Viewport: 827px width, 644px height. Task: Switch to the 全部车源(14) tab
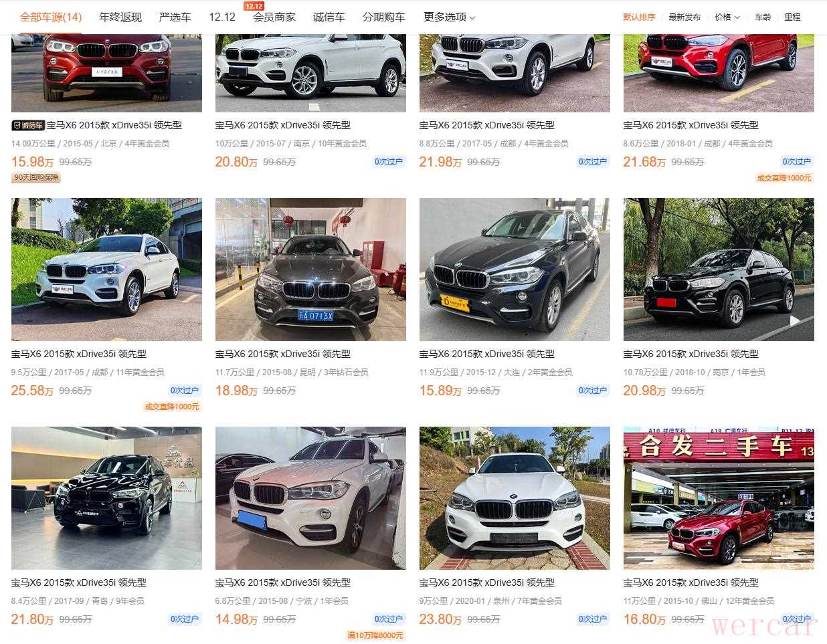[x=51, y=17]
